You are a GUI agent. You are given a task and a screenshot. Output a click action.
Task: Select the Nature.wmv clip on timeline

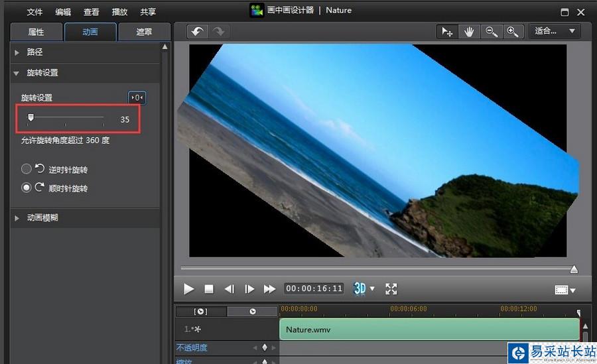(x=429, y=330)
